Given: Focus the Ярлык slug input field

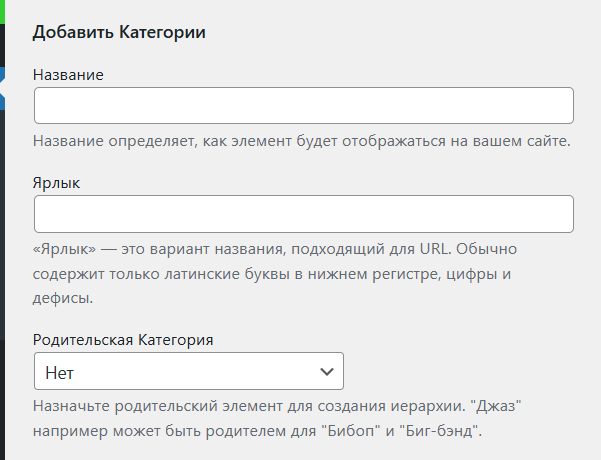Looking at the screenshot, I should point(303,214).
